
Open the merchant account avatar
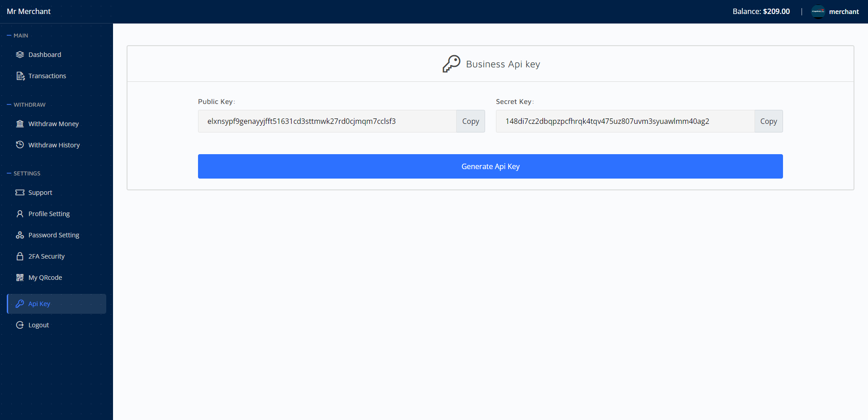[818, 11]
